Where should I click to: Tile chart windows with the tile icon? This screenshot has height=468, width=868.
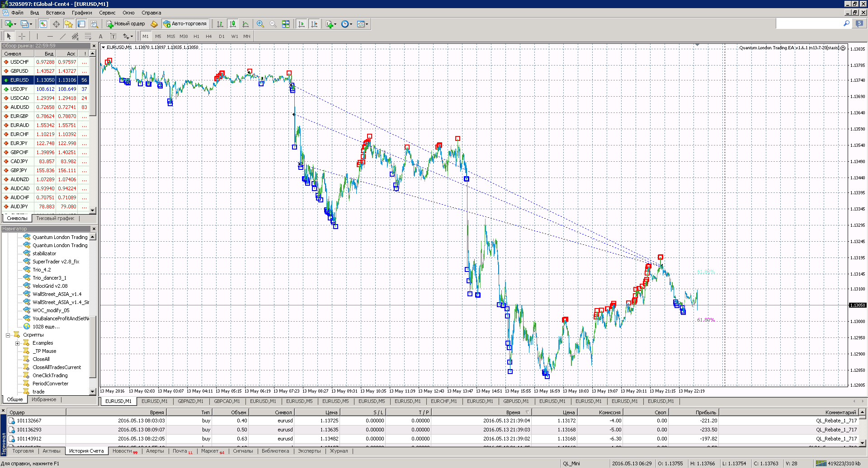[286, 24]
